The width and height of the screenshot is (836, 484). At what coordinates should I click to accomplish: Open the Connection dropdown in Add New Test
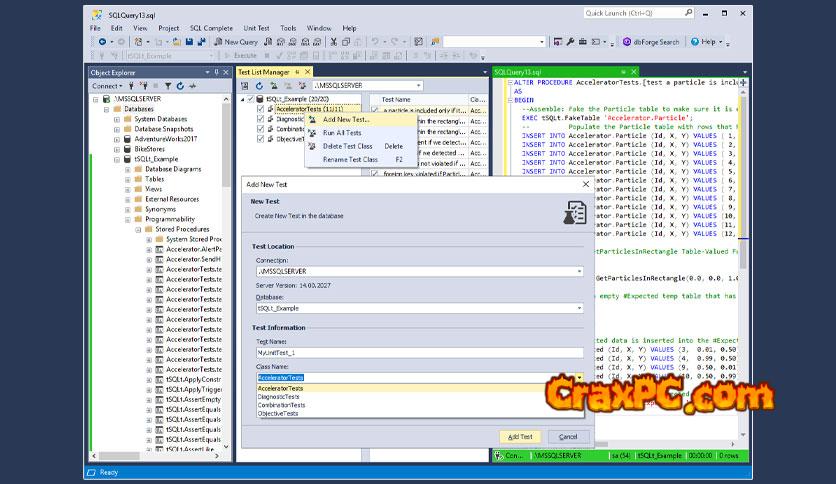pos(579,271)
